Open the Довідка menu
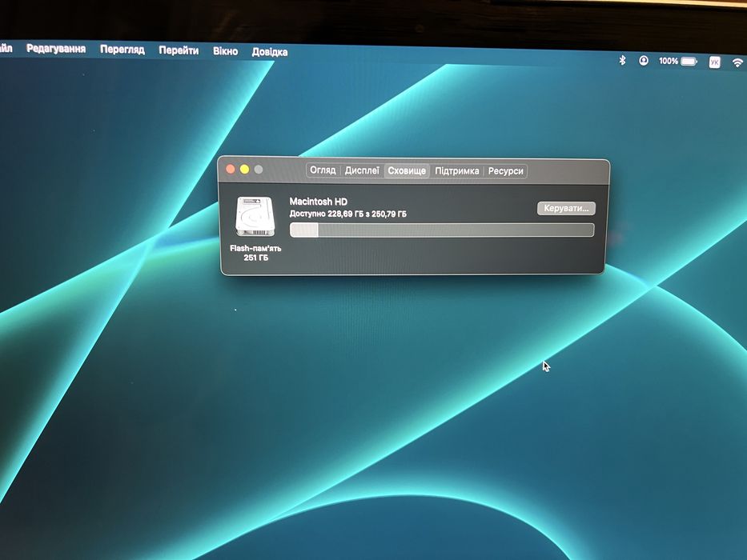Screen dimensions: 747x560 [x=270, y=52]
